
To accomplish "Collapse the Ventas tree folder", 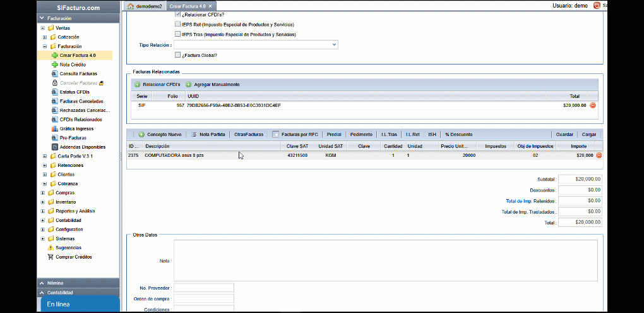I will (x=42, y=28).
